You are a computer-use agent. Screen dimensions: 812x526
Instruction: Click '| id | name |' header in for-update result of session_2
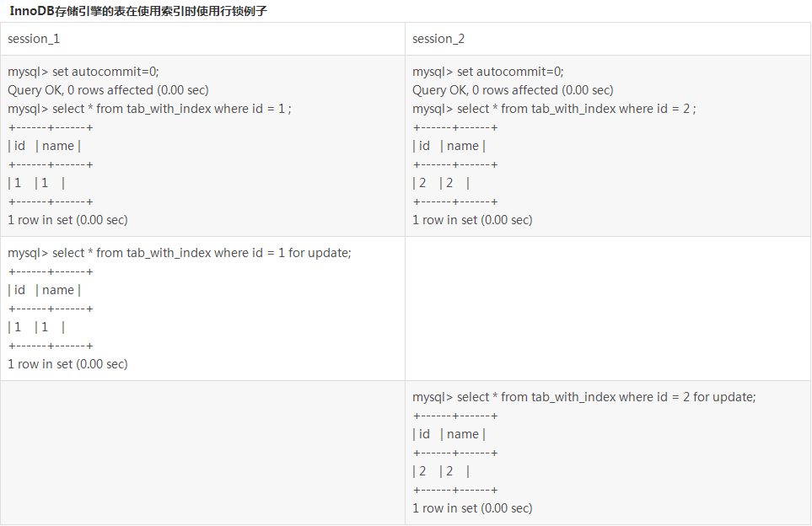pyautogui.click(x=449, y=434)
